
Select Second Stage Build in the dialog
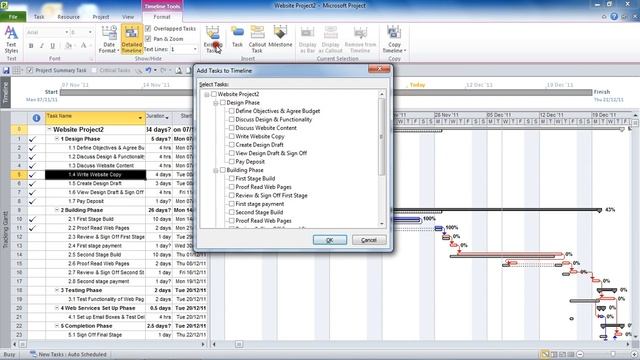[259, 212]
